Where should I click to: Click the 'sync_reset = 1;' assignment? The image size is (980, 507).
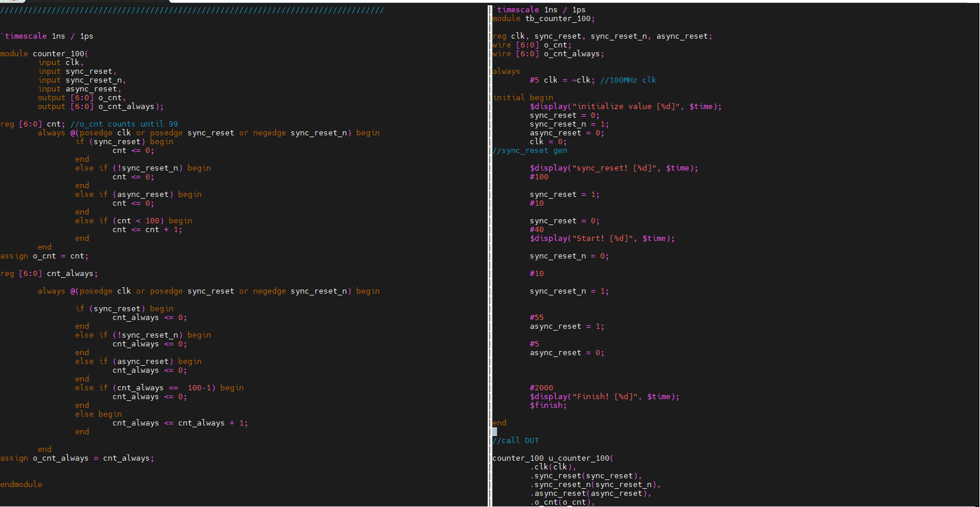coord(565,195)
